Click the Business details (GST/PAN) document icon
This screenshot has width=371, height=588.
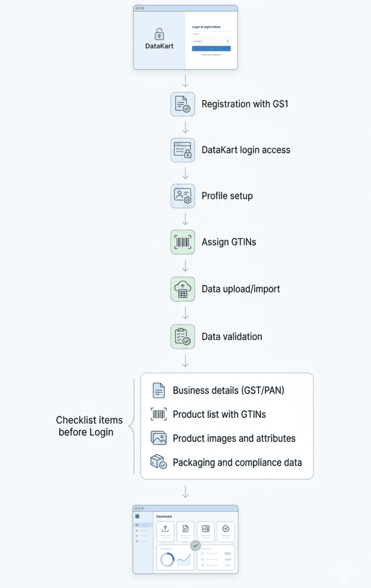(158, 390)
